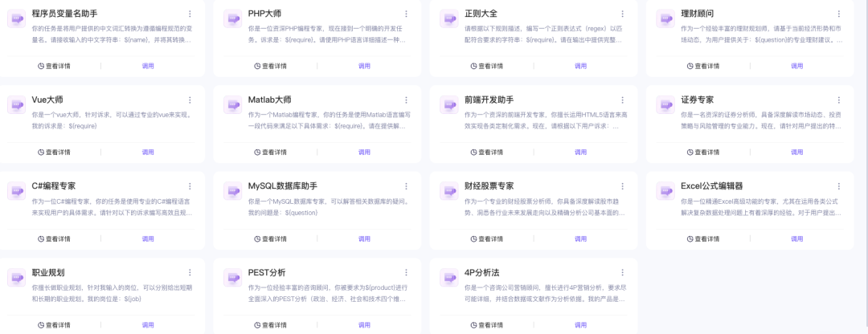Open more options for MySQL数据库助手 card
868x334 pixels.
pyautogui.click(x=407, y=186)
